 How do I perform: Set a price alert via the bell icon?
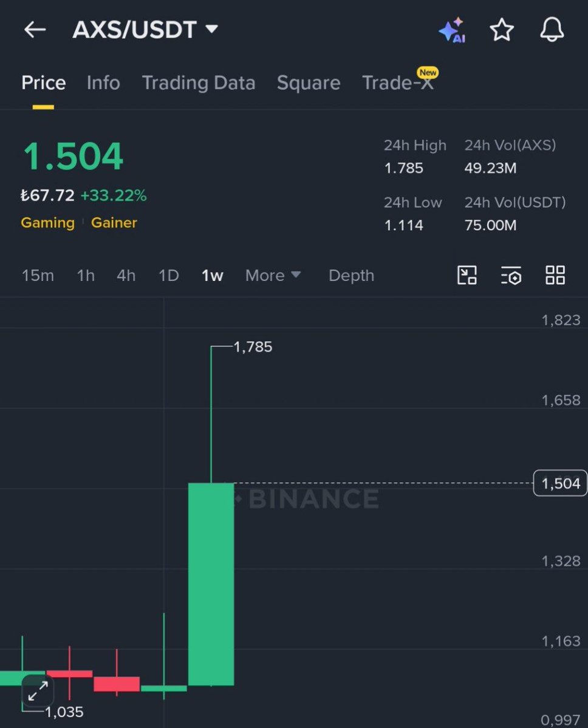click(x=552, y=30)
